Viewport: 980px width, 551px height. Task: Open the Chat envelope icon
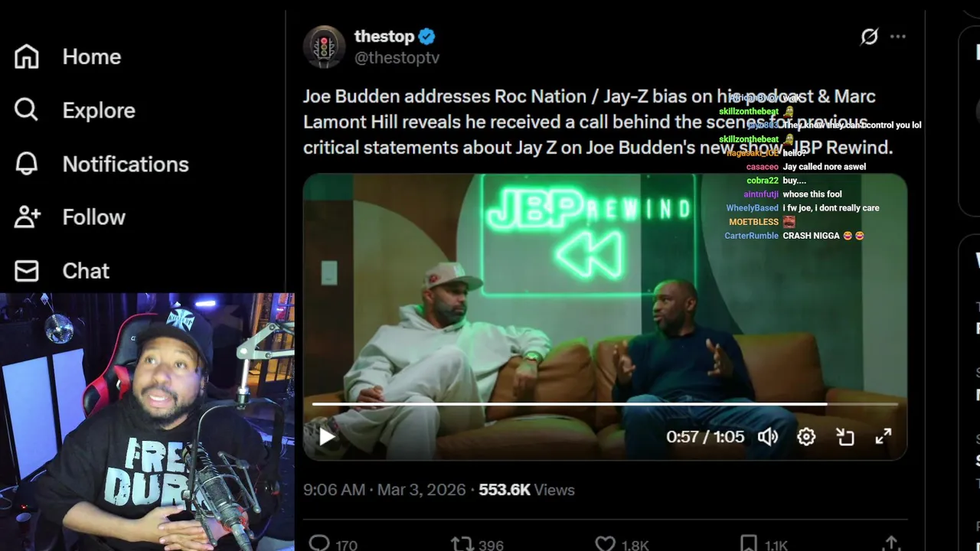pos(26,271)
